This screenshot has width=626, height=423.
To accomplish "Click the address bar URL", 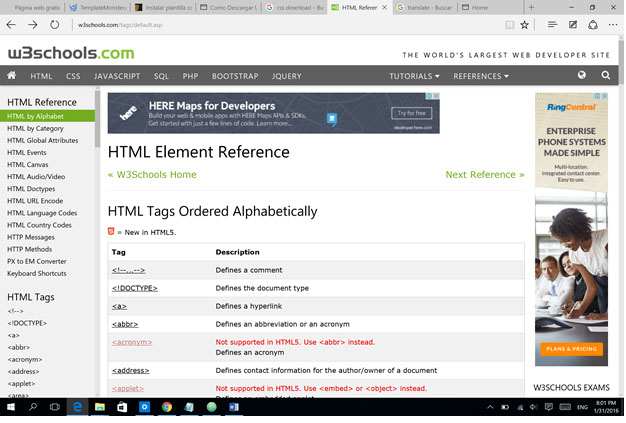I will pyautogui.click(x=120, y=25).
